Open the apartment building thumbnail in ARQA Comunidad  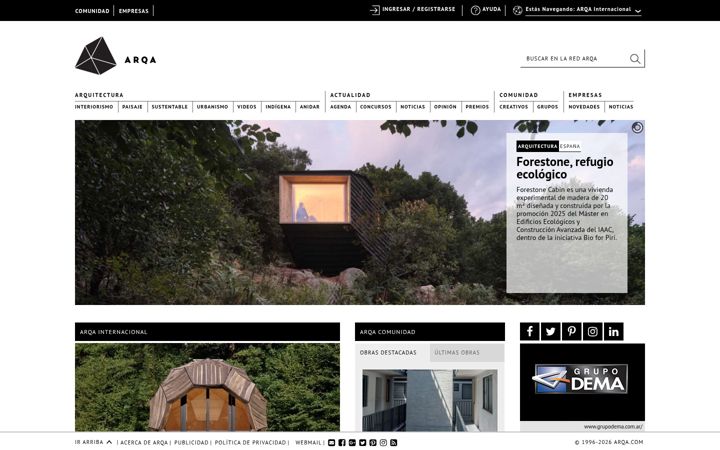[x=430, y=400]
